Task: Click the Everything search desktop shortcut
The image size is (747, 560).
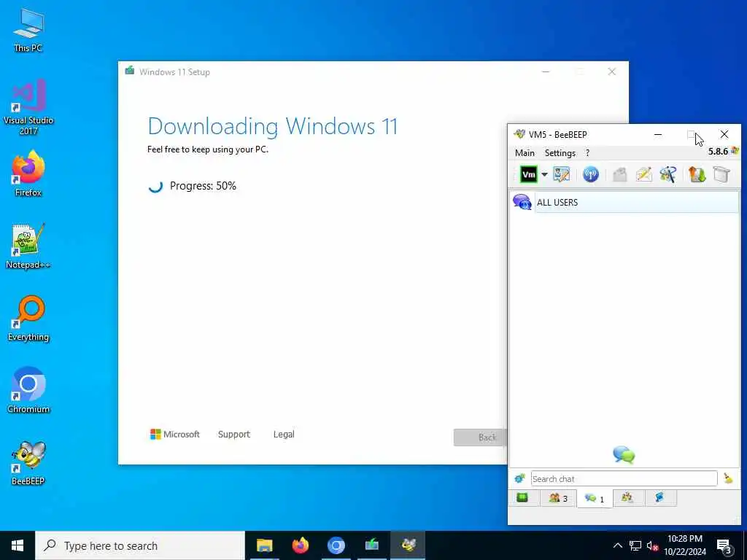Action: point(28,319)
